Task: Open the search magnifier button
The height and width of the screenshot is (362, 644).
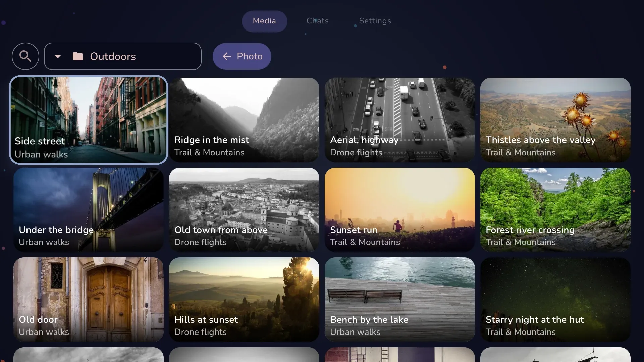Action: pos(25,56)
